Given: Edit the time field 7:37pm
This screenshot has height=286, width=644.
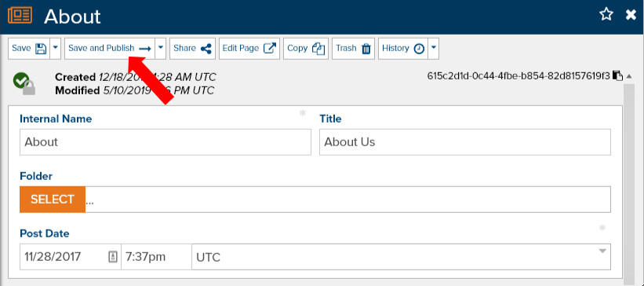Looking at the screenshot, I should 156,257.
